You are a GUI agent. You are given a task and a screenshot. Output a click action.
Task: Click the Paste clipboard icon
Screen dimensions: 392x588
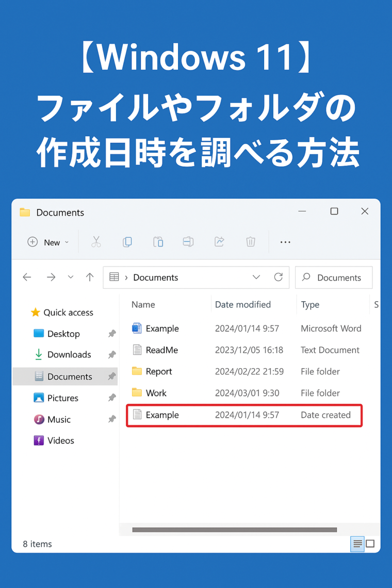coord(158,242)
